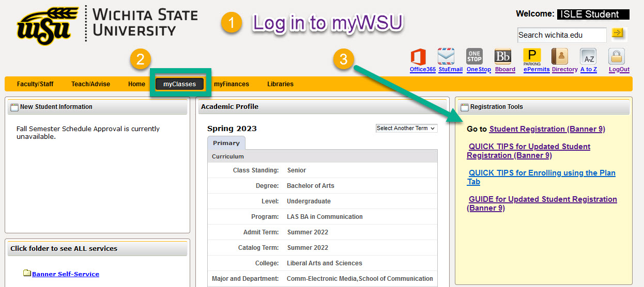Image resolution: width=644 pixels, height=287 pixels.
Task: Open the myFinances tab
Action: 232,84
